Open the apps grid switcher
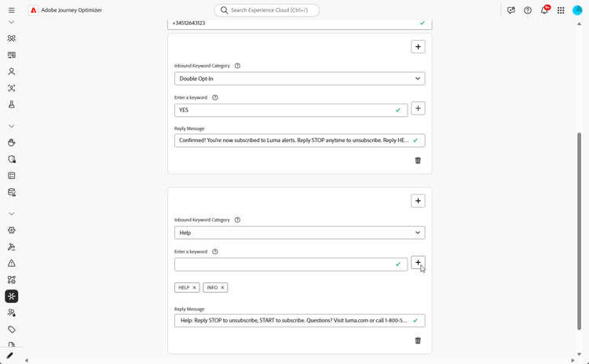Viewport: 589px width, 364px height. [561, 10]
